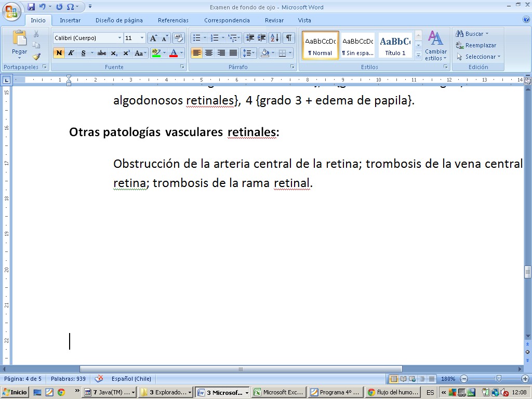Click the Format Painter brush icon

coord(36,57)
